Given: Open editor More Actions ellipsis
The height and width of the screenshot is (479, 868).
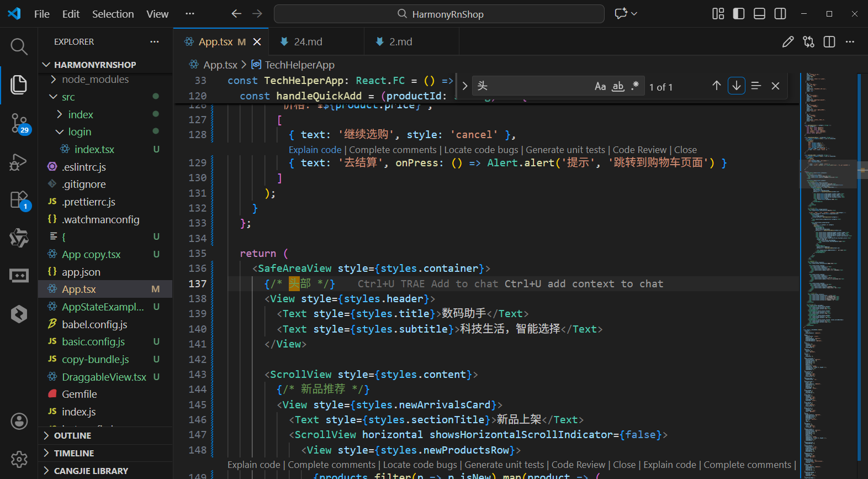Looking at the screenshot, I should coord(850,42).
